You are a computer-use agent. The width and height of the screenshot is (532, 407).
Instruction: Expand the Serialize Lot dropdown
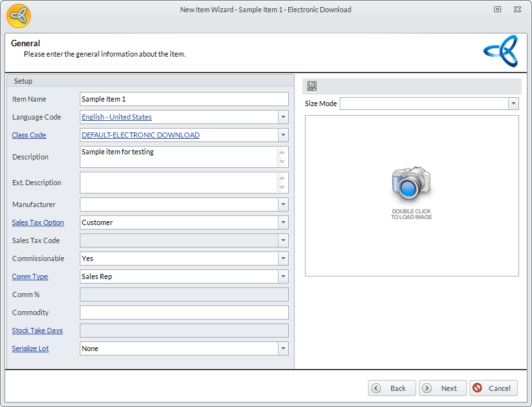[x=283, y=348]
